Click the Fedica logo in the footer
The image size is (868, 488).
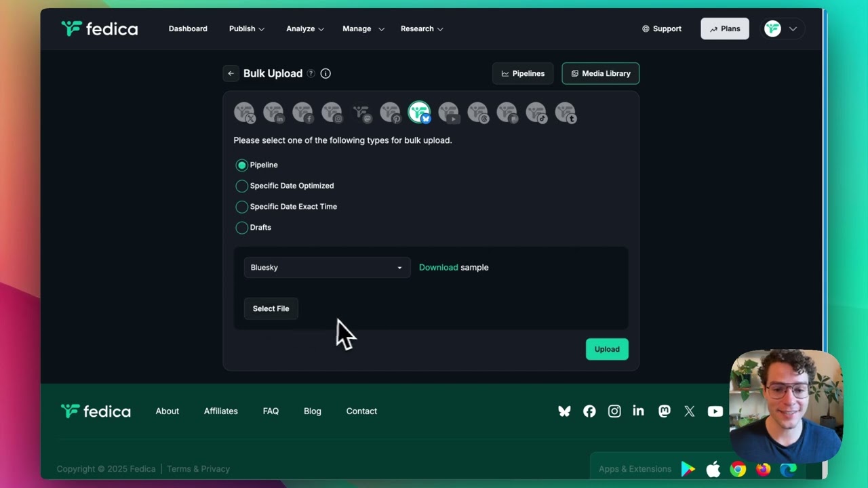click(96, 411)
